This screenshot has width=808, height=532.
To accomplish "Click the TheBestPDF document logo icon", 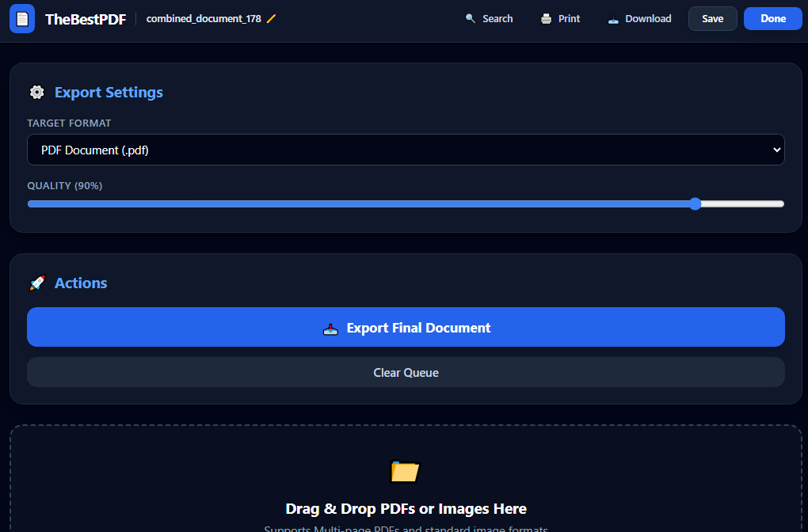I will [22, 18].
